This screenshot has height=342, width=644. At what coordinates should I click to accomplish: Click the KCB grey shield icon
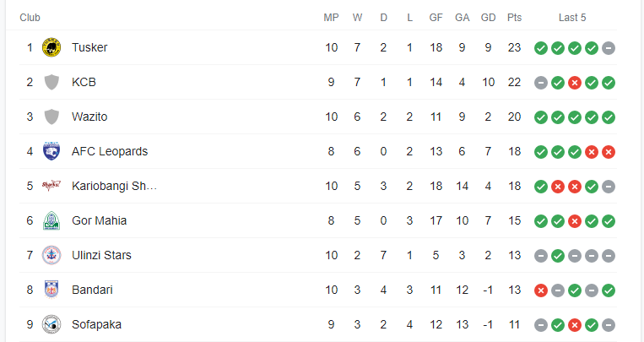tap(51, 82)
